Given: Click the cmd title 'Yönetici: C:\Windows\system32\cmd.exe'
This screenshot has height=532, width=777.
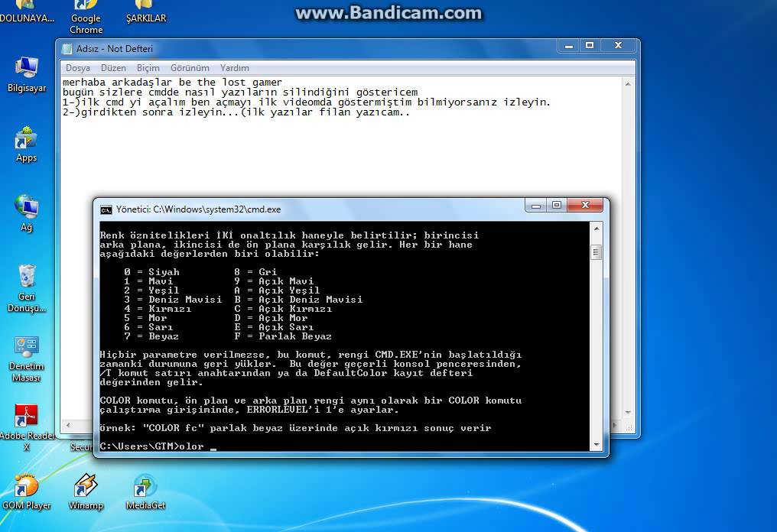Looking at the screenshot, I should click(198, 209).
